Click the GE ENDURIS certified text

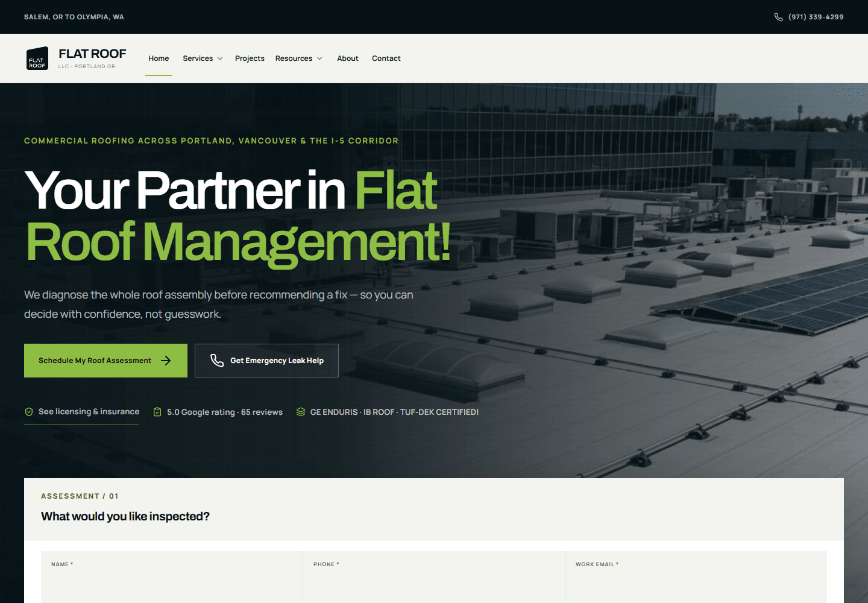click(x=394, y=412)
